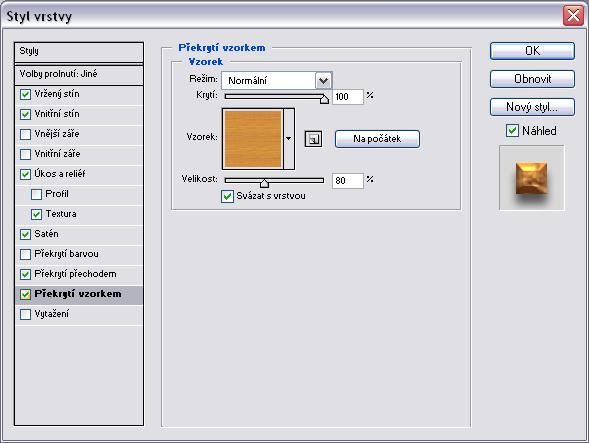
Task: Open the pattern picker arrow
Action: tap(288, 139)
